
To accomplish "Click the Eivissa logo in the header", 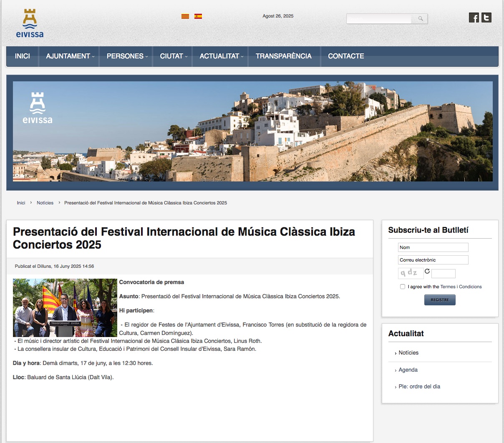I will pyautogui.click(x=30, y=23).
